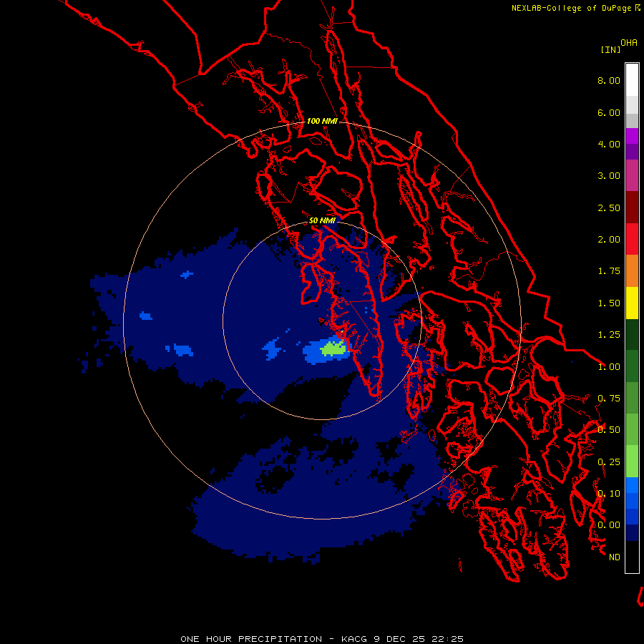Image resolution: width=644 pixels, height=644 pixels.
Task: Click the 2.50 legend value
Action: pos(609,208)
